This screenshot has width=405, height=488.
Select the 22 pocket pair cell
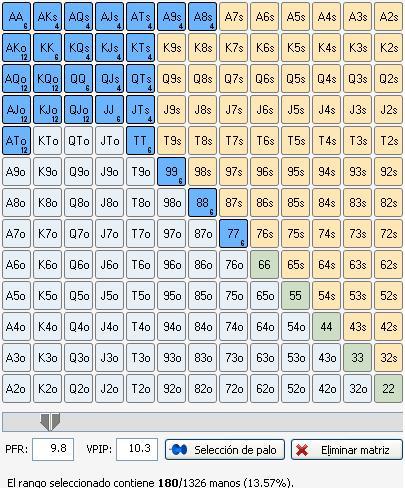click(388, 389)
